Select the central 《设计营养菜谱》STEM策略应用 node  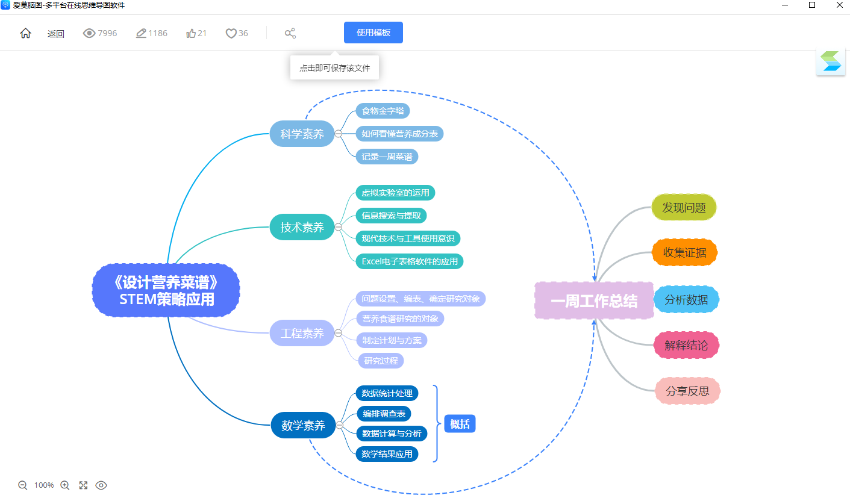tap(166, 290)
